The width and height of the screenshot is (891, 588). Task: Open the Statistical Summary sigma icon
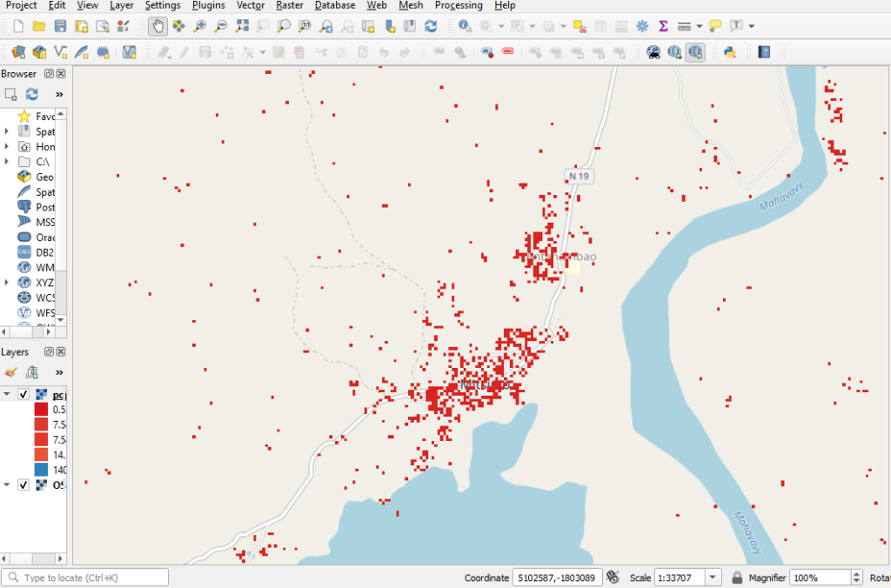tap(663, 26)
